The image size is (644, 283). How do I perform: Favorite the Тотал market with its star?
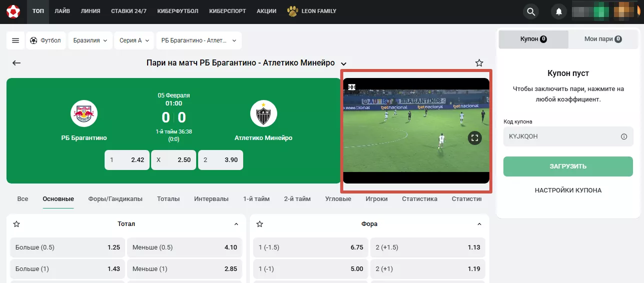[17, 224]
